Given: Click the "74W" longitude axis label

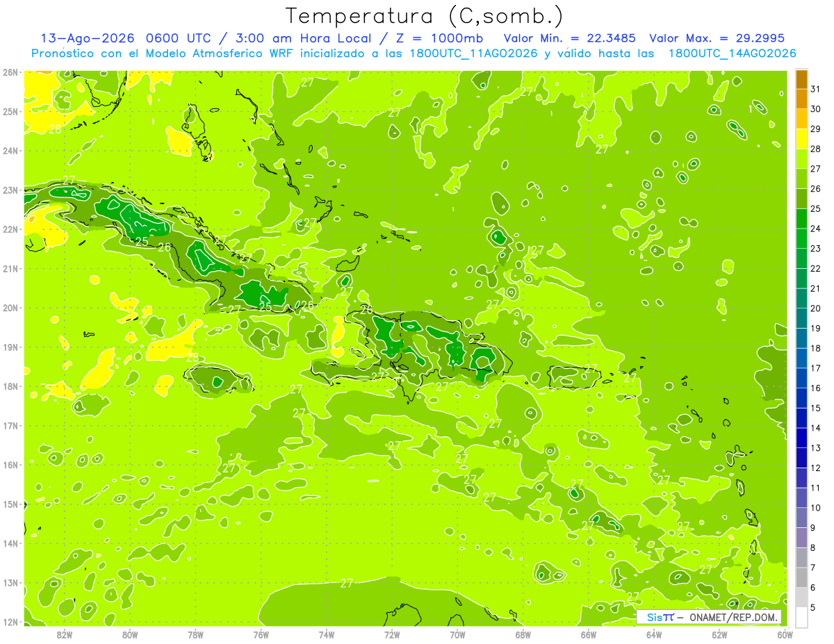Looking at the screenshot, I should (327, 634).
